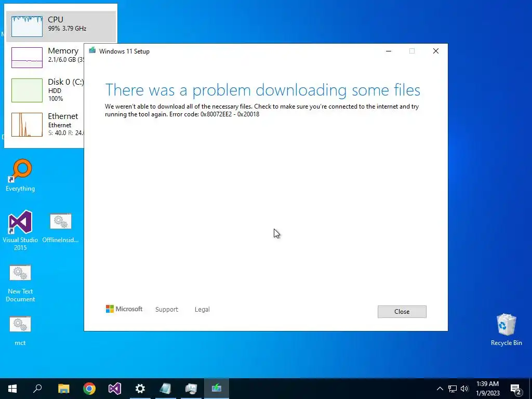Image resolution: width=532 pixels, height=399 pixels.
Task: Minimize the Windows 11 Setup window
Action: [x=389, y=51]
